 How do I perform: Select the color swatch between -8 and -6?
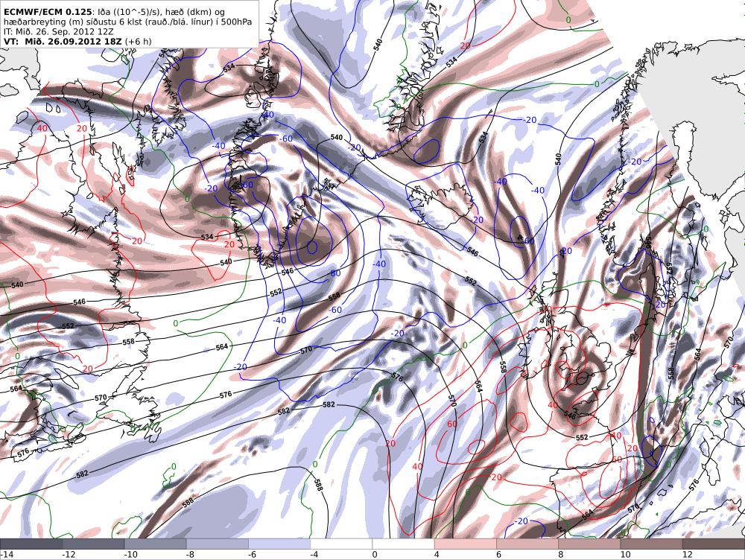(217, 544)
